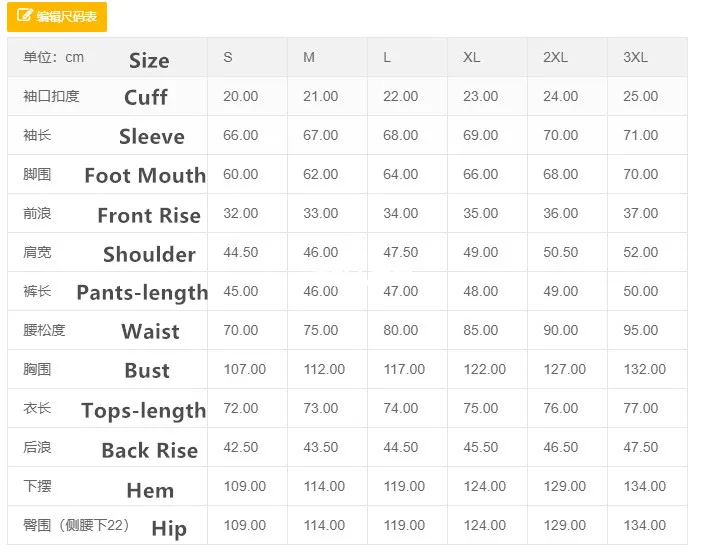This screenshot has width=723, height=555.
Task: Select the XL size column header
Action: tap(472, 57)
